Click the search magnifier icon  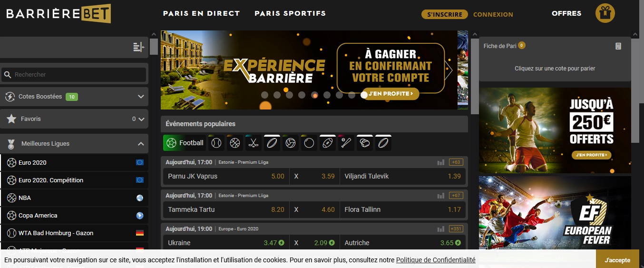pyautogui.click(x=8, y=75)
